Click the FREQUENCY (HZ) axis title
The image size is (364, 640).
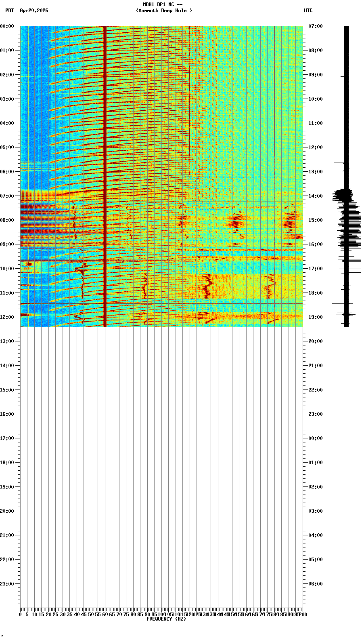click(x=166, y=619)
